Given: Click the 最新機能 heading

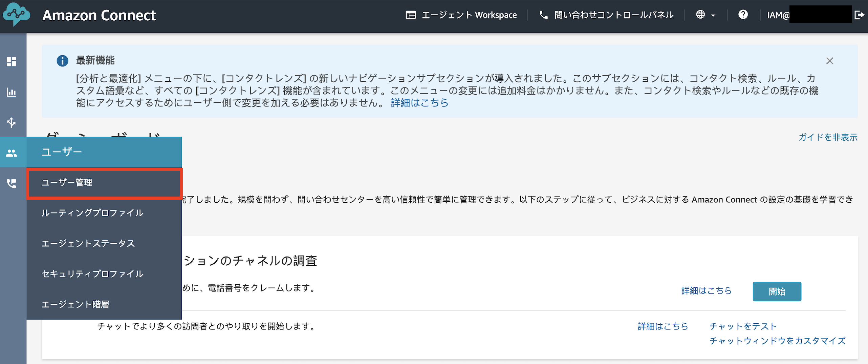Looking at the screenshot, I should pyautogui.click(x=95, y=60).
